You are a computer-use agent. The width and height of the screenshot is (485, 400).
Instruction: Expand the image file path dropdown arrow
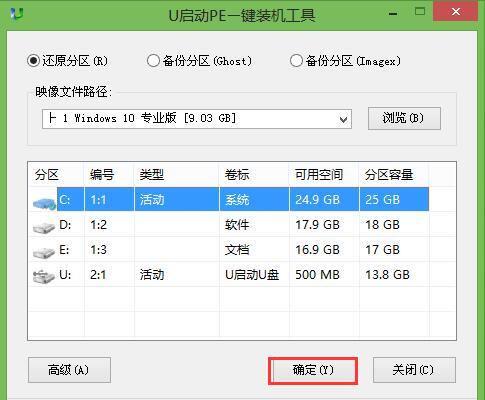click(343, 119)
